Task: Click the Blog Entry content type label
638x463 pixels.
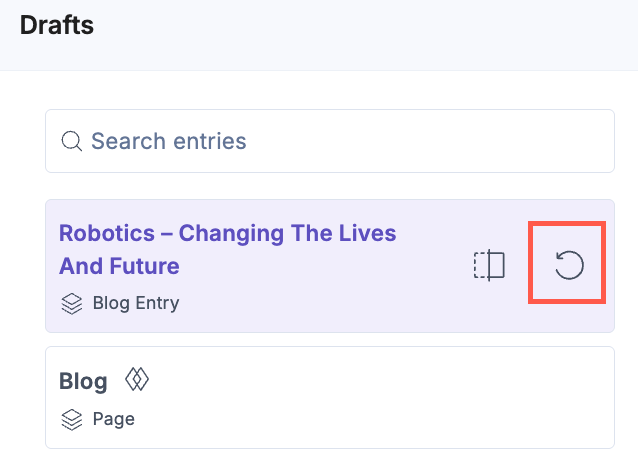Action: [136, 302]
